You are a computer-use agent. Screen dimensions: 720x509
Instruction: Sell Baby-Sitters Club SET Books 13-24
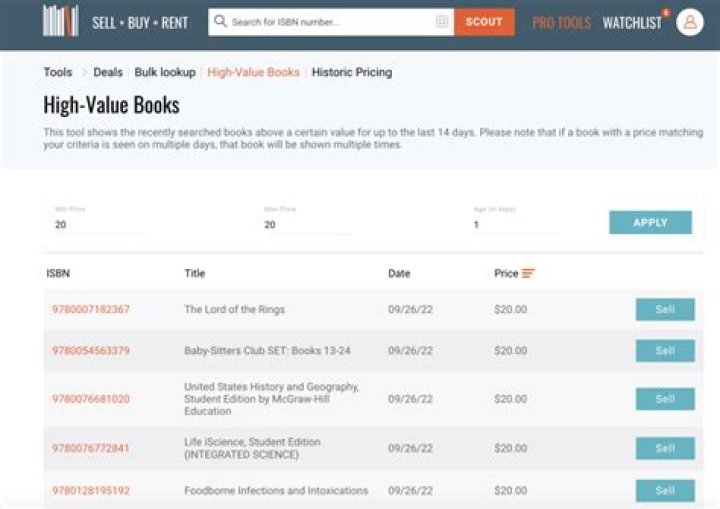click(x=665, y=351)
